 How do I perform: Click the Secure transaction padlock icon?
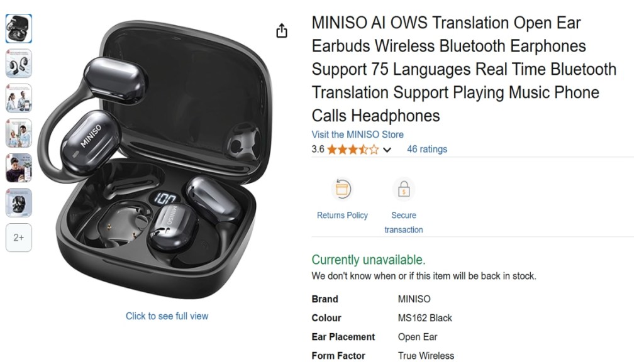(404, 189)
